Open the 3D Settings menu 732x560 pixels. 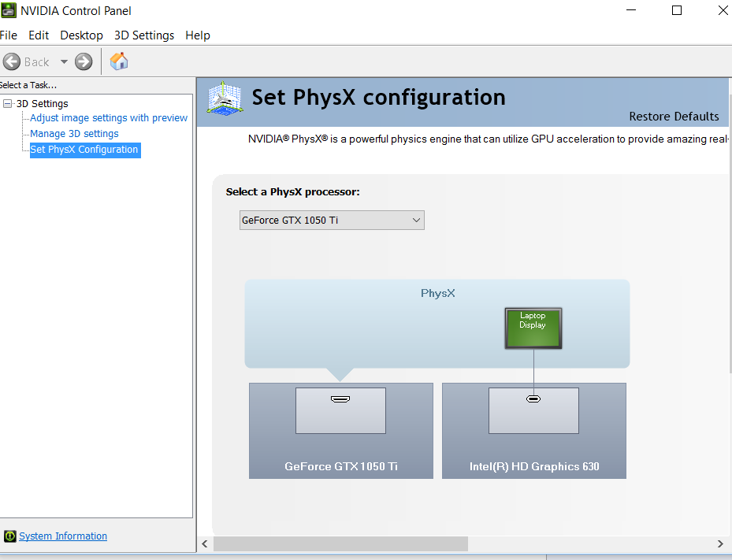[144, 35]
